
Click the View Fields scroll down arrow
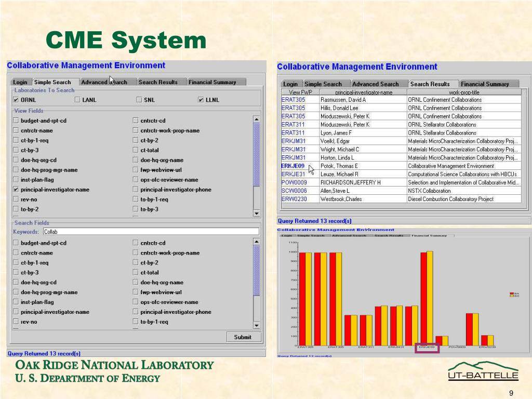click(x=257, y=214)
